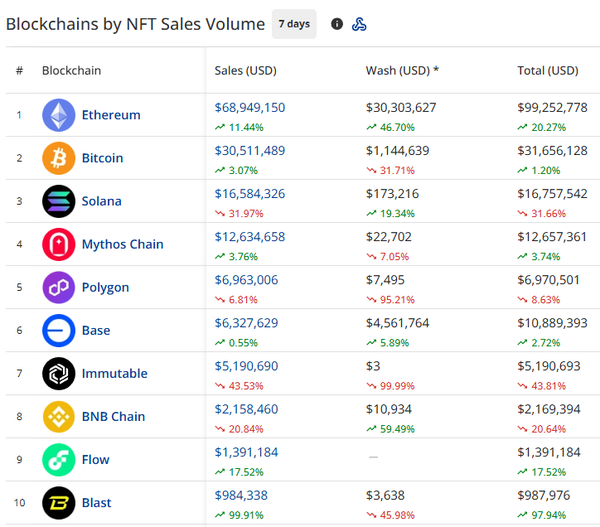Click the BNB Chain logo icon
Image resolution: width=600 pixels, height=527 pixels.
[x=58, y=416]
